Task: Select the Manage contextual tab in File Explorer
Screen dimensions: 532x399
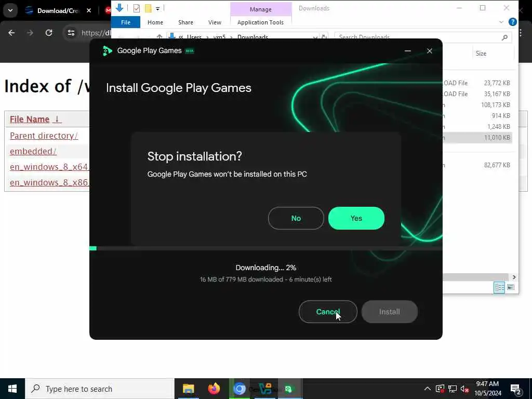Action: pyautogui.click(x=261, y=9)
